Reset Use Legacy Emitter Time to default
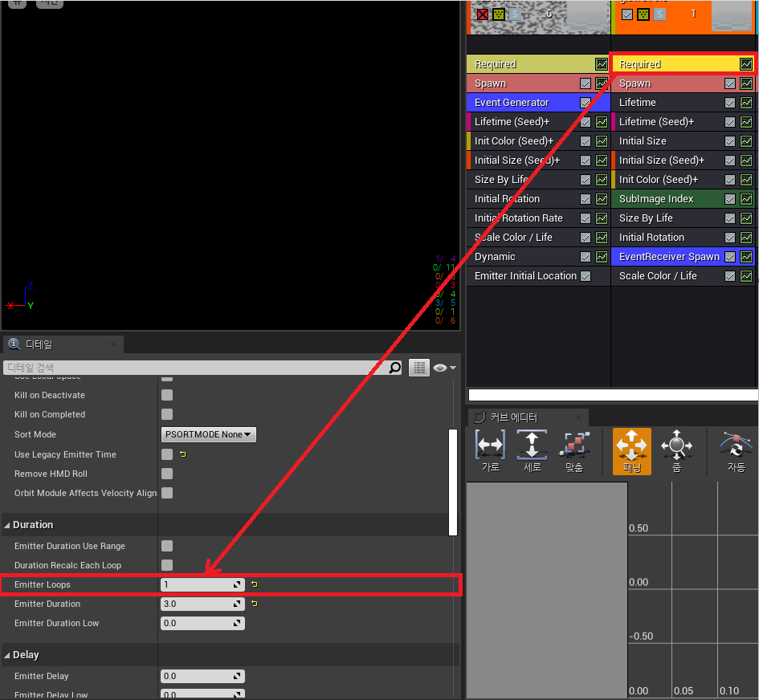This screenshot has height=700, width=759. pos(182,454)
